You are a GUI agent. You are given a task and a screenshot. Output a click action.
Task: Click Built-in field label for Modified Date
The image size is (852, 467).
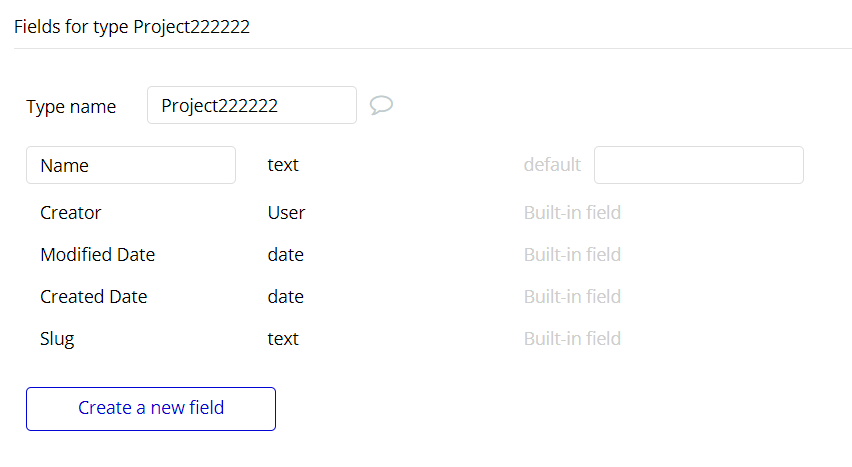pos(572,254)
